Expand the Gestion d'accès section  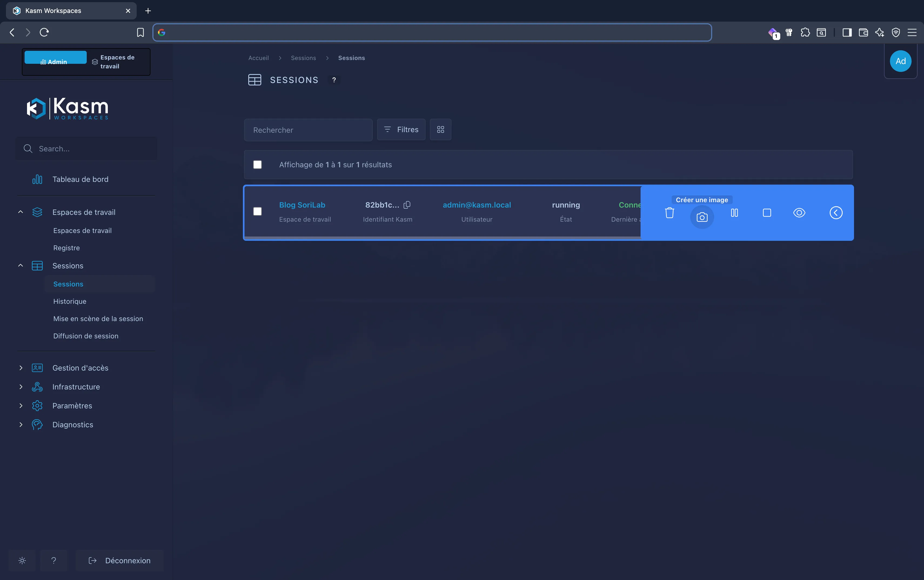(21, 368)
